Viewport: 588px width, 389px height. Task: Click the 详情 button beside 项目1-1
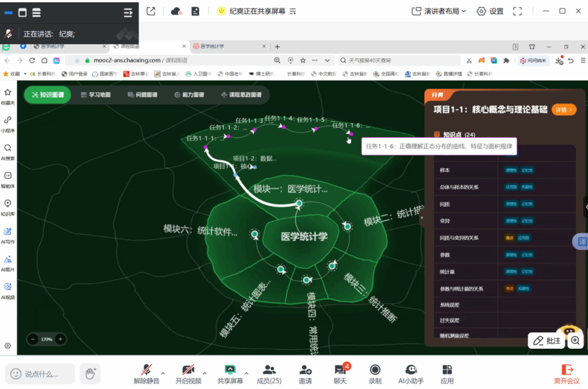click(x=563, y=110)
